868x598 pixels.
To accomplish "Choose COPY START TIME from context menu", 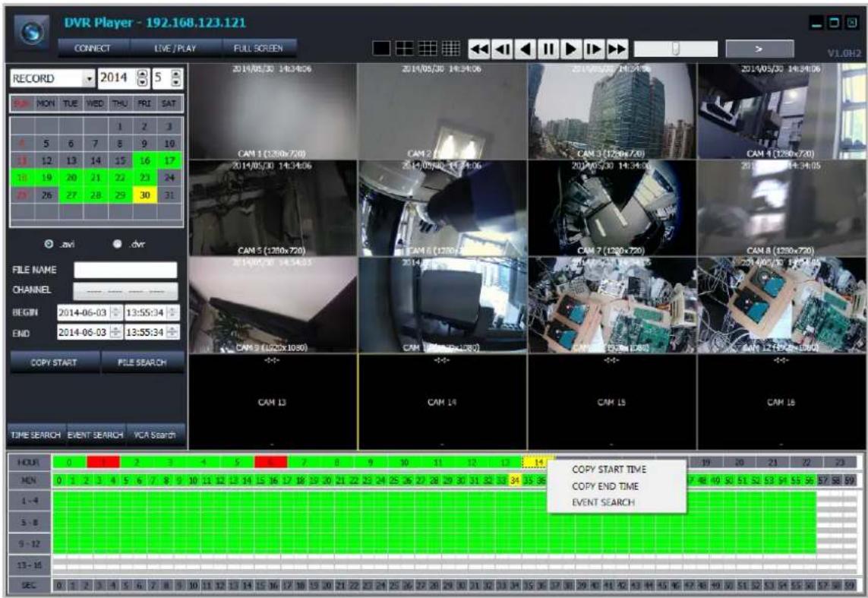I will pyautogui.click(x=609, y=470).
